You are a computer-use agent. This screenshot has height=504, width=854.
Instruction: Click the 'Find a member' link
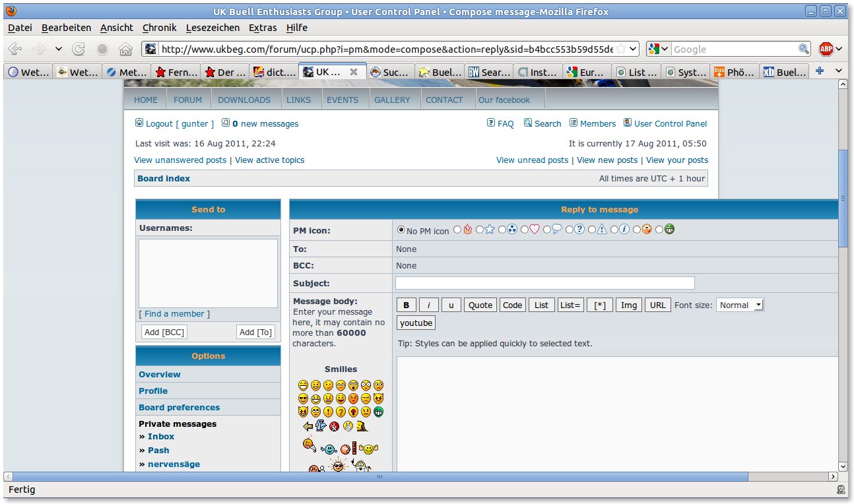coord(174,314)
